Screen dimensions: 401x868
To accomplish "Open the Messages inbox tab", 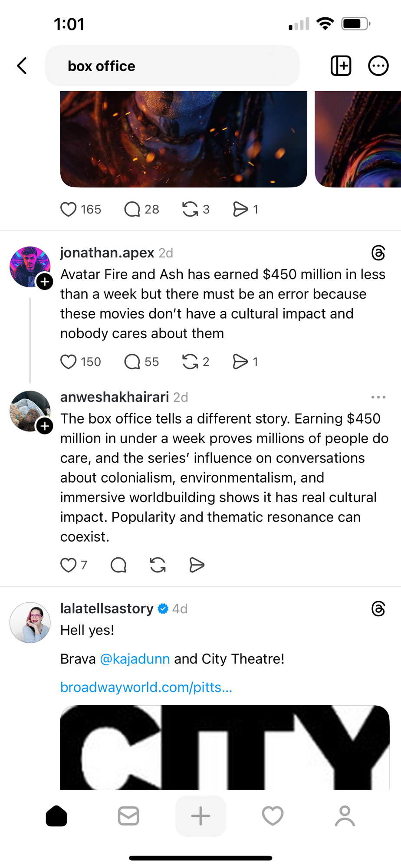I will point(128,816).
